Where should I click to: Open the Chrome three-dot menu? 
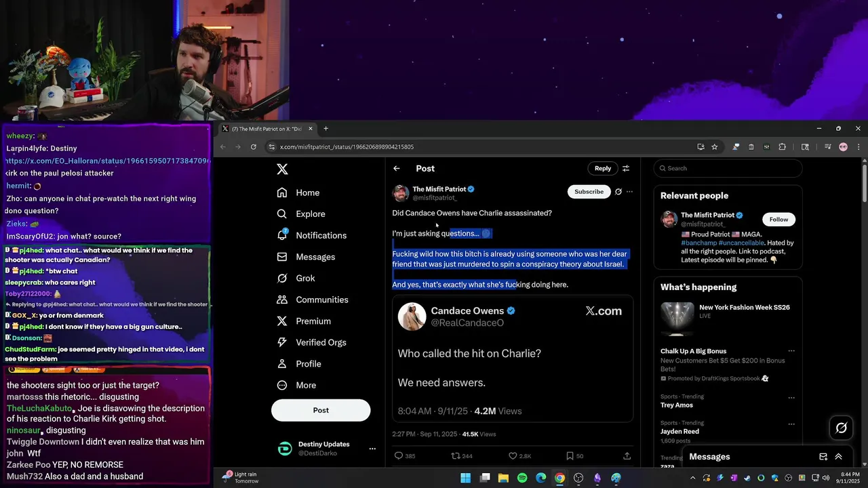point(859,147)
